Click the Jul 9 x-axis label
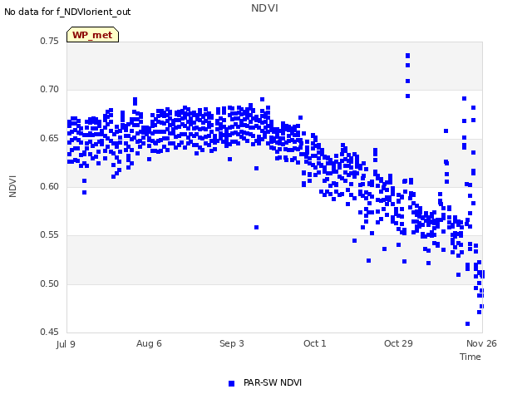 point(66,344)
